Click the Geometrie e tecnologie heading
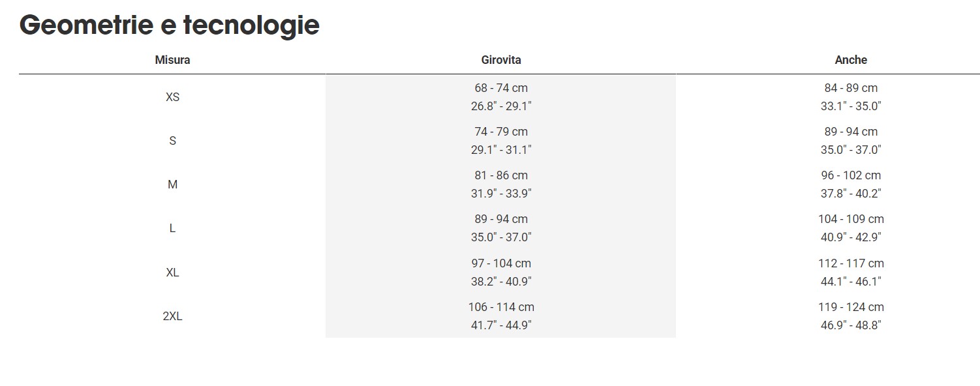980x386 pixels. click(170, 25)
